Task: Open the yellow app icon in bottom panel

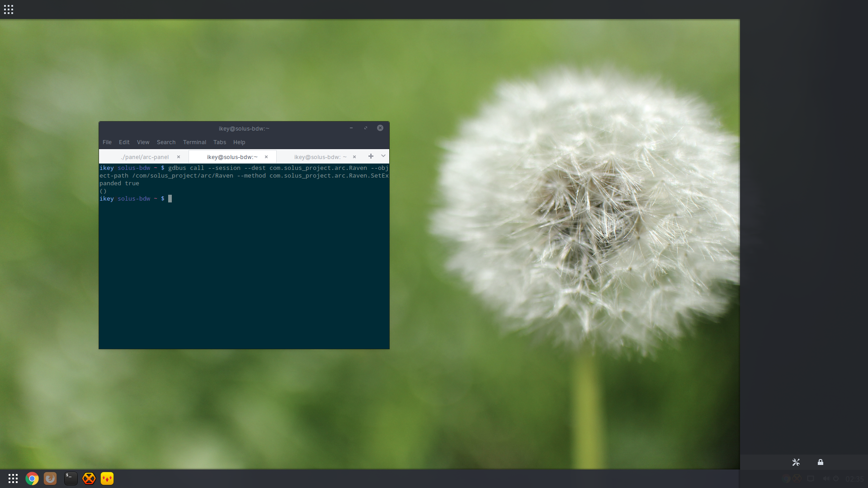Action: coord(107,479)
